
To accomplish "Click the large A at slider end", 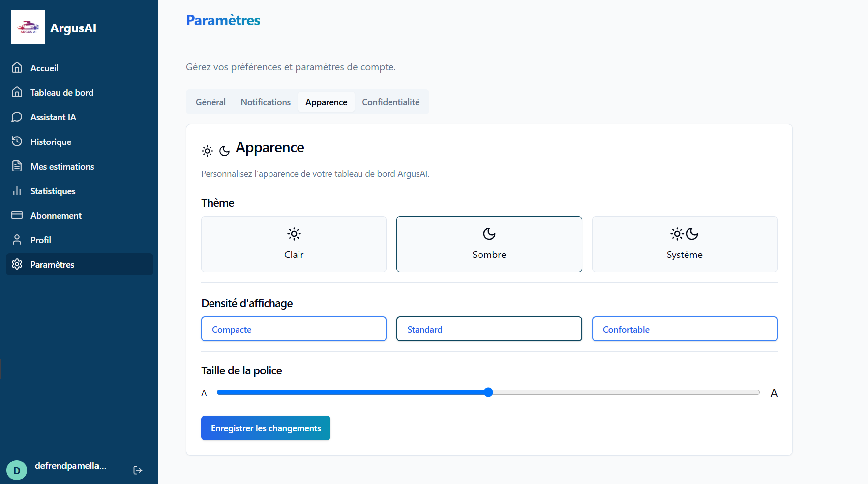I will (x=774, y=393).
